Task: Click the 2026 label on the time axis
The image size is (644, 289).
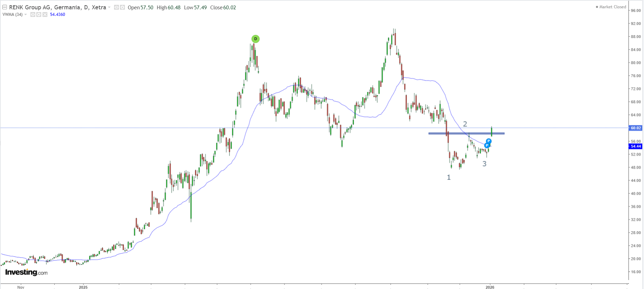Action: pyautogui.click(x=489, y=287)
